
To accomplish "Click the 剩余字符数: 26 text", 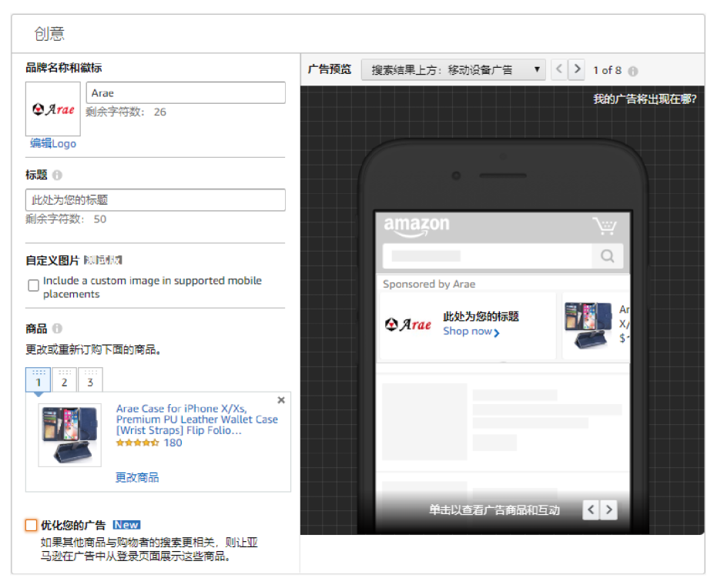I will 126,112.
